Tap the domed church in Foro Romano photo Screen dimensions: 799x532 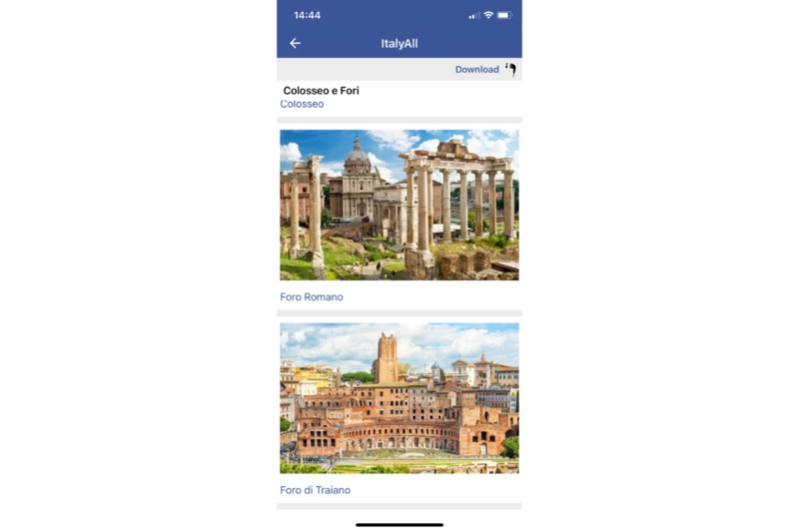coord(358,179)
